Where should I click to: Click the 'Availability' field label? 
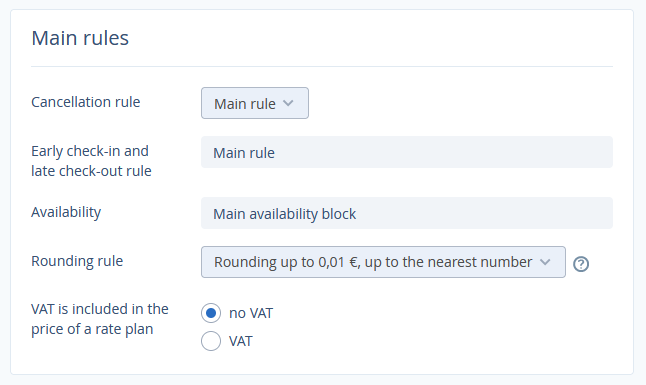coord(66,212)
